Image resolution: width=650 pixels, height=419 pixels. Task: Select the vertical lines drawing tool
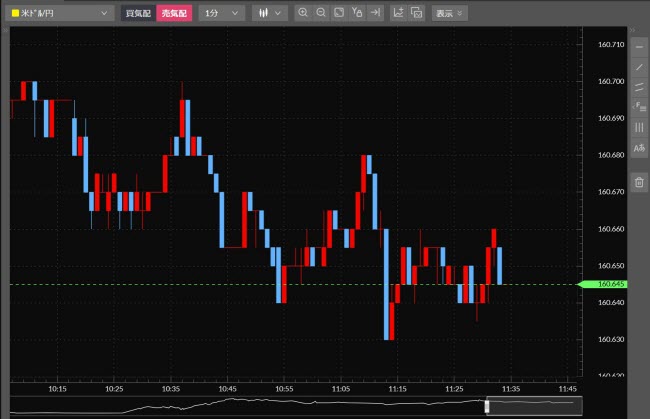639,127
